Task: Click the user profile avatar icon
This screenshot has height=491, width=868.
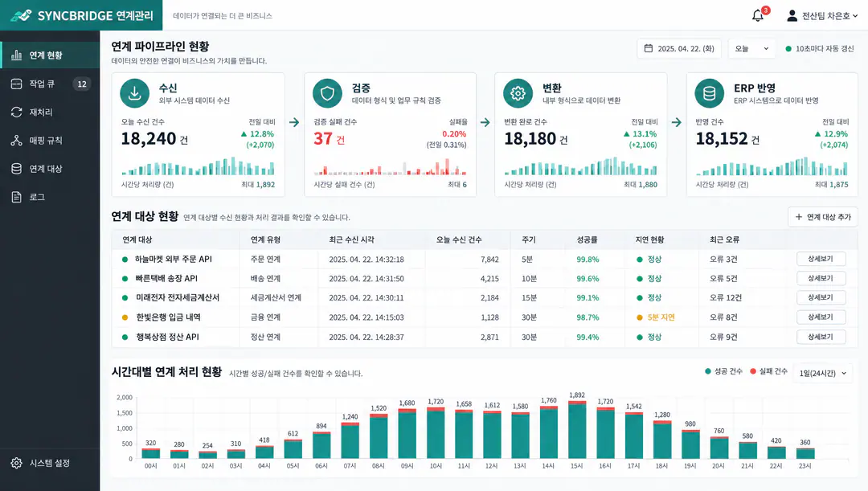Action: [792, 15]
